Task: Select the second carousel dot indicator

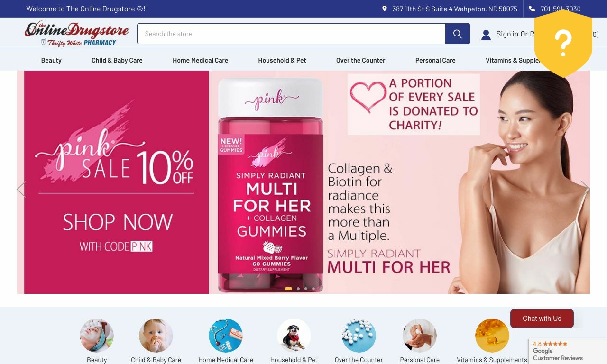Action: [x=298, y=289]
